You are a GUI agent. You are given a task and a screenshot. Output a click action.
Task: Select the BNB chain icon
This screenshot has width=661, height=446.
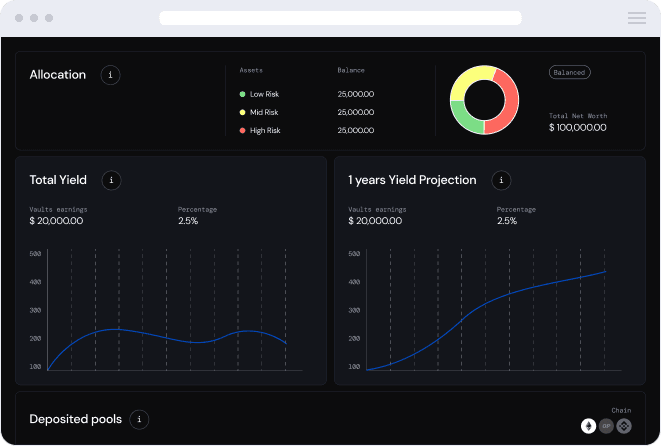(623, 426)
